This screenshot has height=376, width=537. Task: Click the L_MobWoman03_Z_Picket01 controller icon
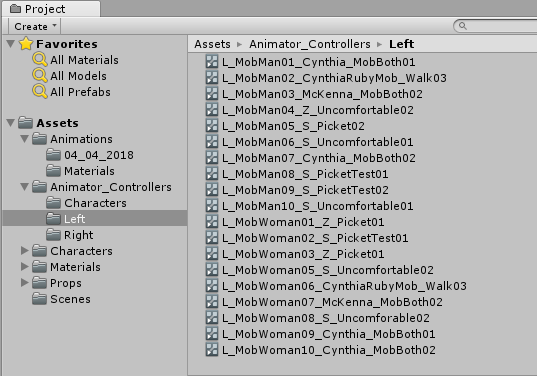pos(212,254)
